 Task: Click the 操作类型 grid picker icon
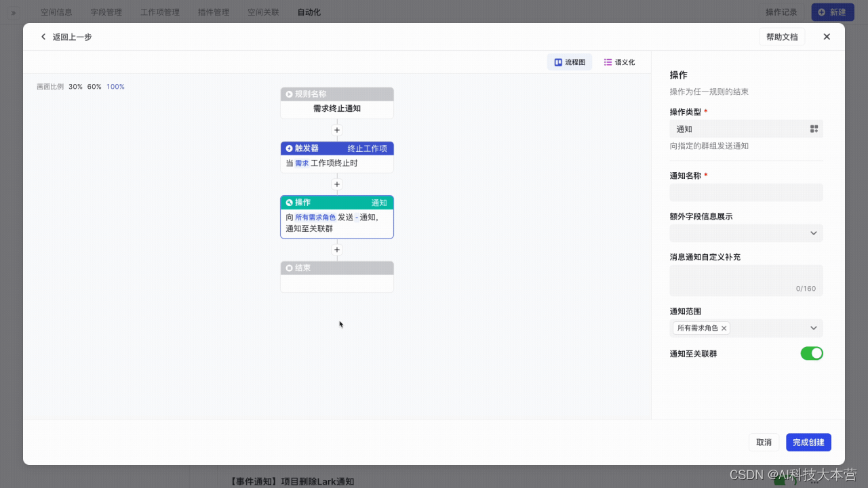pos(814,129)
